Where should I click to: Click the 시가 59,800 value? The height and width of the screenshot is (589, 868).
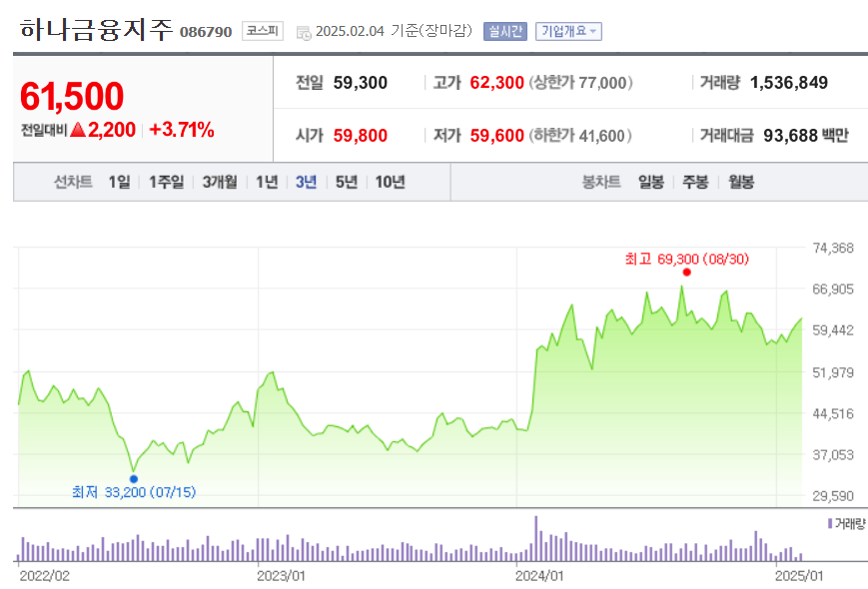coord(361,136)
